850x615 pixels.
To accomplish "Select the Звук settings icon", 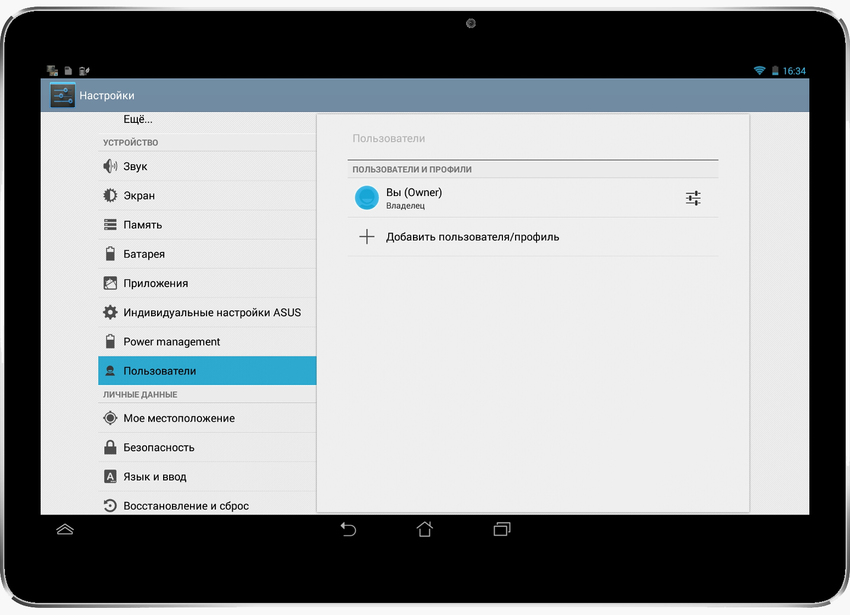I will pos(110,166).
